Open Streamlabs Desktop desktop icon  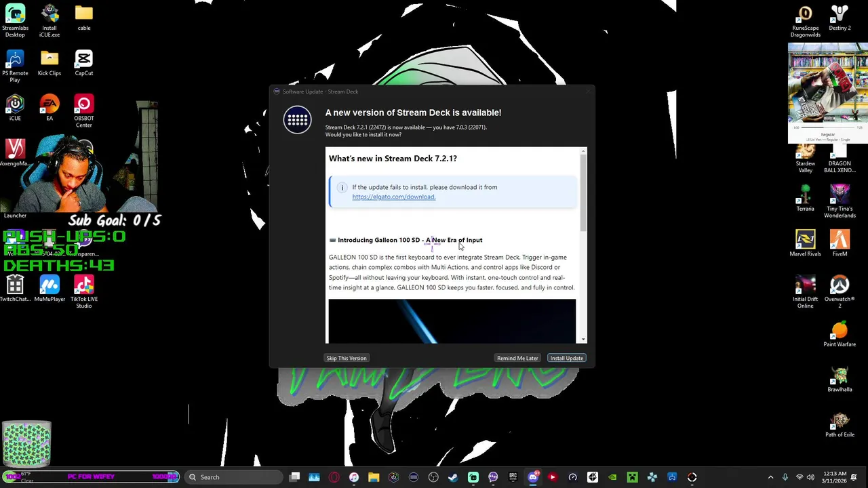(x=15, y=20)
